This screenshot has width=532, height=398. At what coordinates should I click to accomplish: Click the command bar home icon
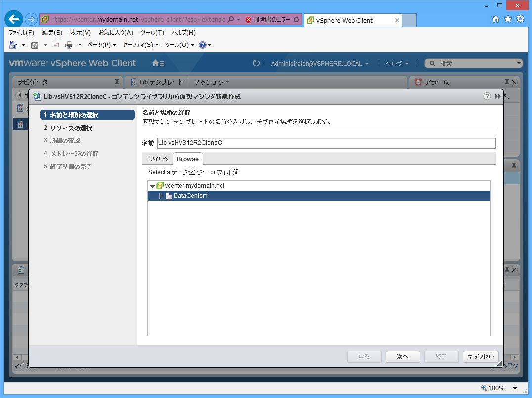pyautogui.click(x=12, y=45)
